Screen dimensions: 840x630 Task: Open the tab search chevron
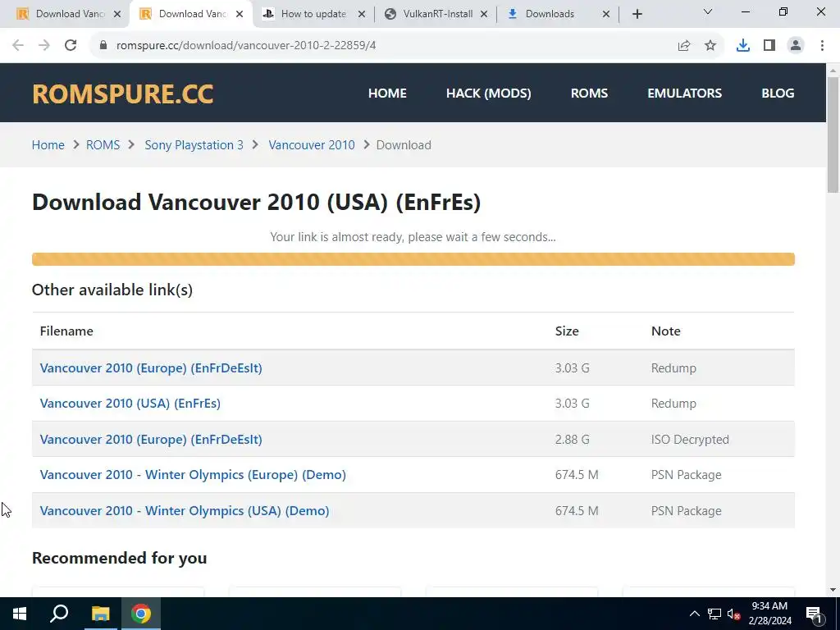point(708,11)
